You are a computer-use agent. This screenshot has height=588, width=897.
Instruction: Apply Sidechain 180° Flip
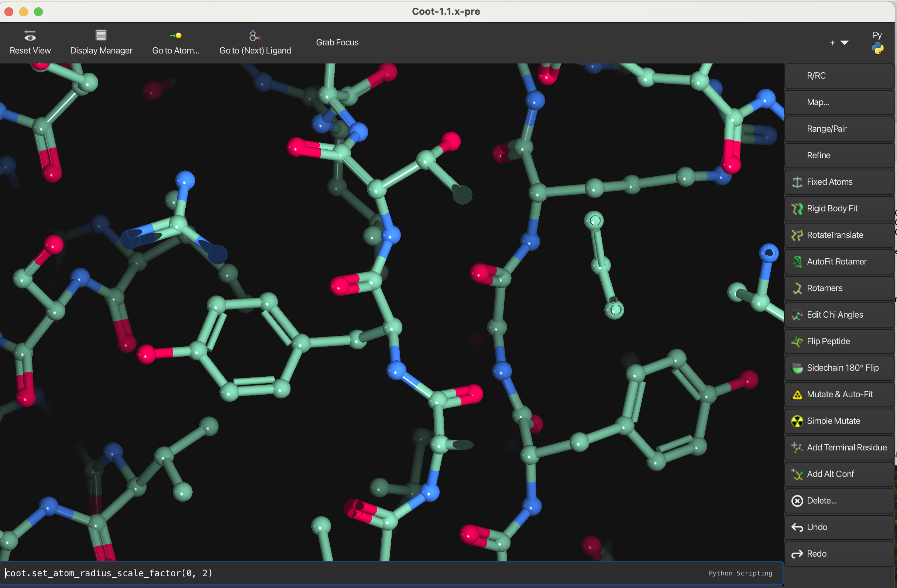click(x=839, y=368)
